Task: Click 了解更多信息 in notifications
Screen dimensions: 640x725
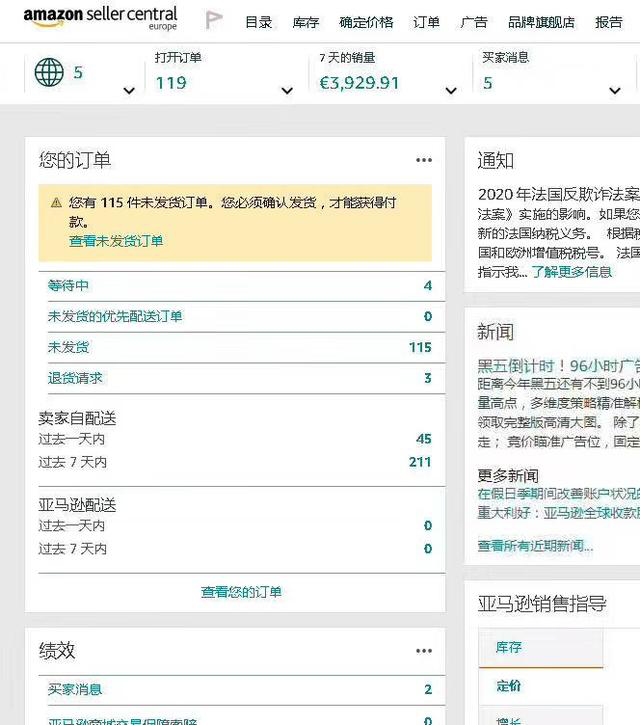Action: (x=572, y=272)
